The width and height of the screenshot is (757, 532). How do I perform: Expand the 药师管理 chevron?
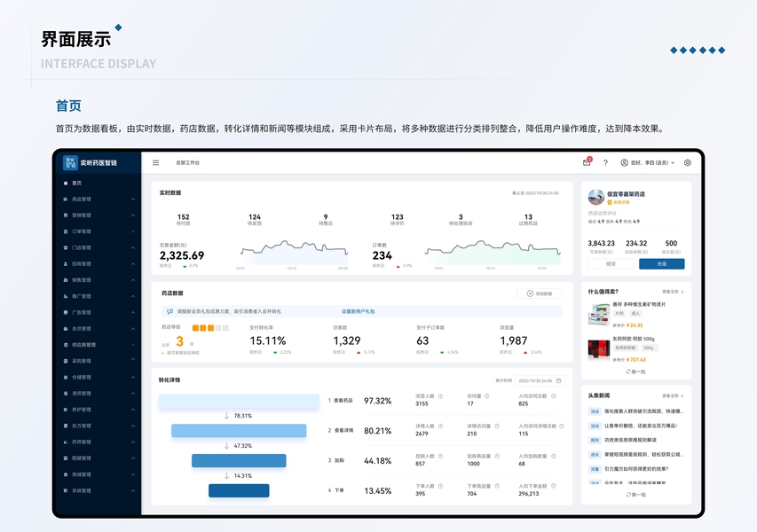(133, 442)
